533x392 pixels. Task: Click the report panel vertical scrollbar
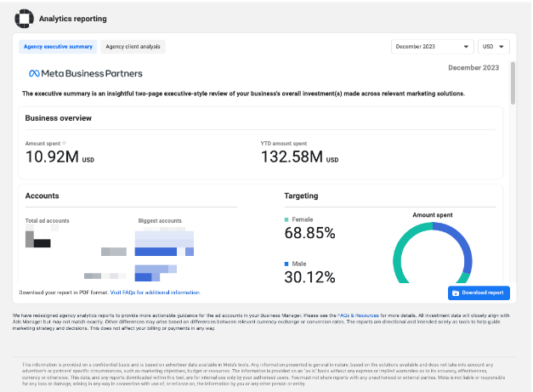coord(513,83)
